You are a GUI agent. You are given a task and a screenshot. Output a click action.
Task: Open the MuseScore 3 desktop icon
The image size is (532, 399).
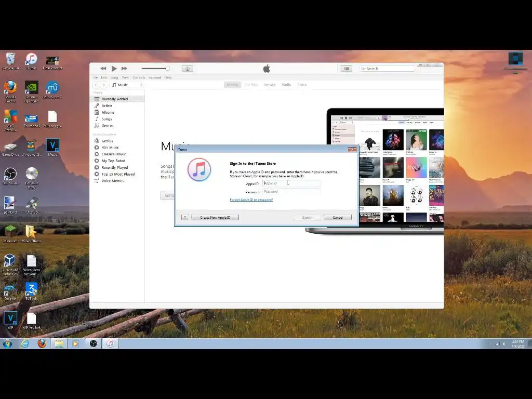tap(52, 90)
